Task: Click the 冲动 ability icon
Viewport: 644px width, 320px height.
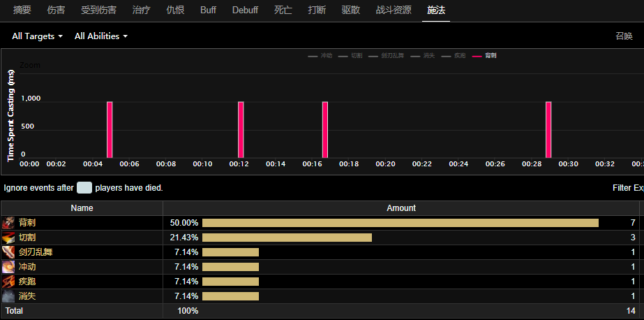Action: pos(8,267)
